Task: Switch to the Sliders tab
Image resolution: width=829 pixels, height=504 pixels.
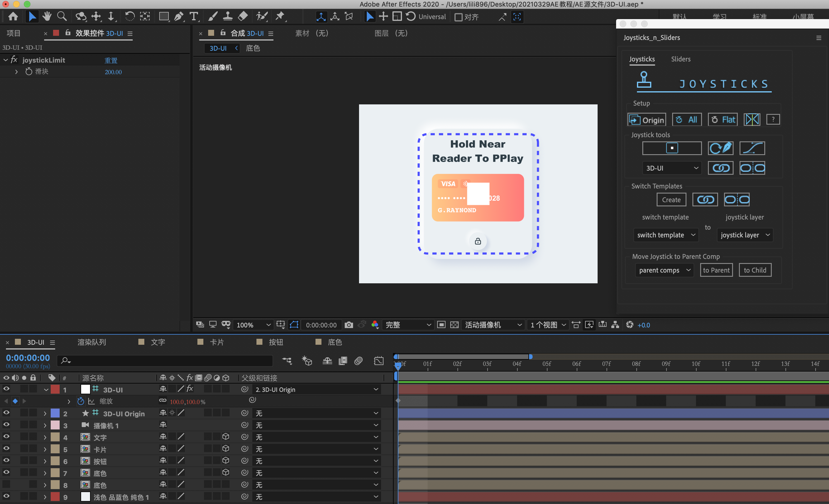Action: click(680, 59)
